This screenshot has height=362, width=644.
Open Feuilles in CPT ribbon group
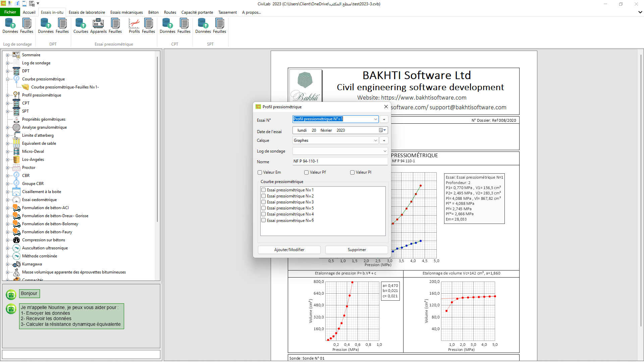tap(184, 26)
